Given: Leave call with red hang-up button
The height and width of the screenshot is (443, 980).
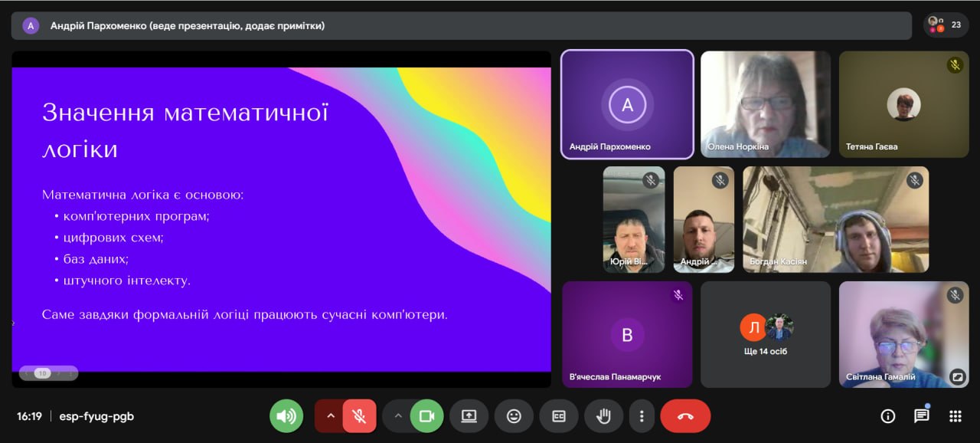Looking at the screenshot, I should coord(685,416).
